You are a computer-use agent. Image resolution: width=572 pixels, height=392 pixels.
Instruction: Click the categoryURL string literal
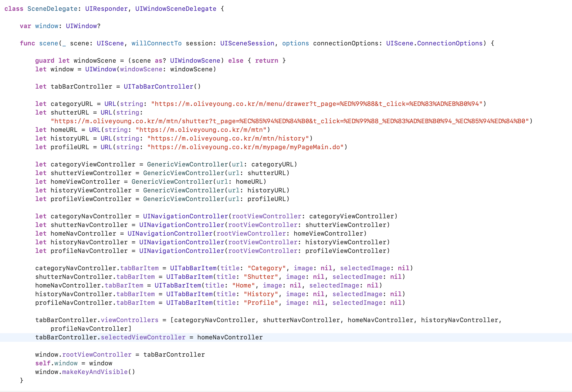coord(316,104)
